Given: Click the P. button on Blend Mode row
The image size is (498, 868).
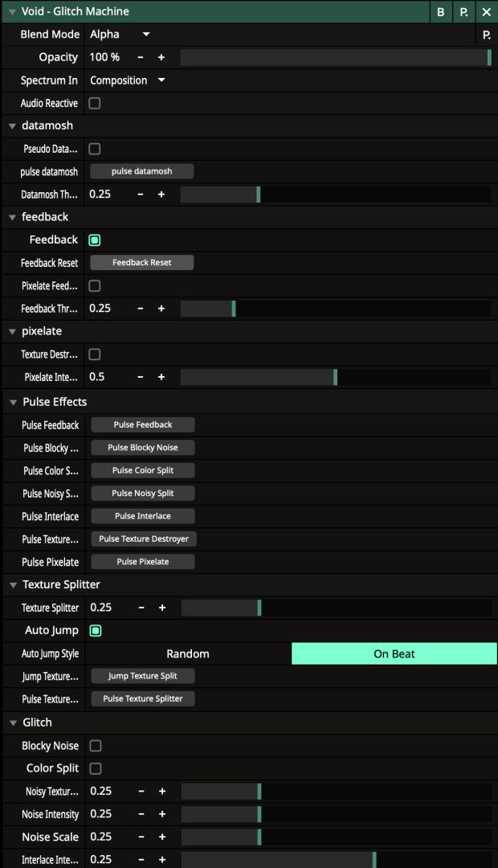Looking at the screenshot, I should pyautogui.click(x=487, y=35).
